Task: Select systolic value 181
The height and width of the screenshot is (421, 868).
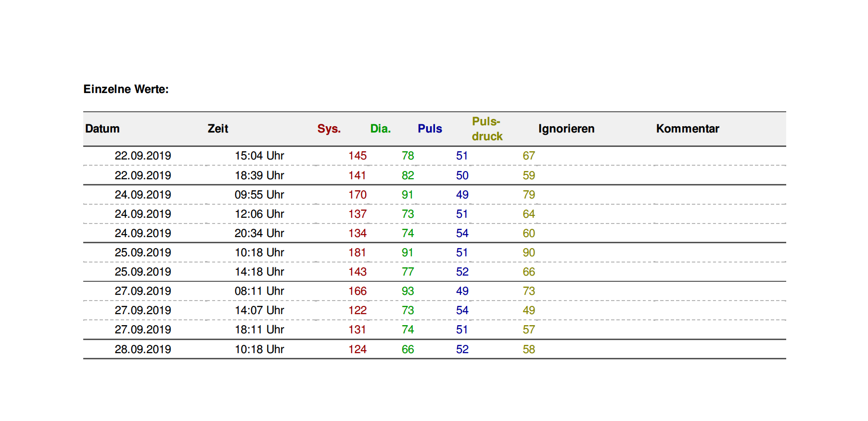Action: [x=357, y=252]
